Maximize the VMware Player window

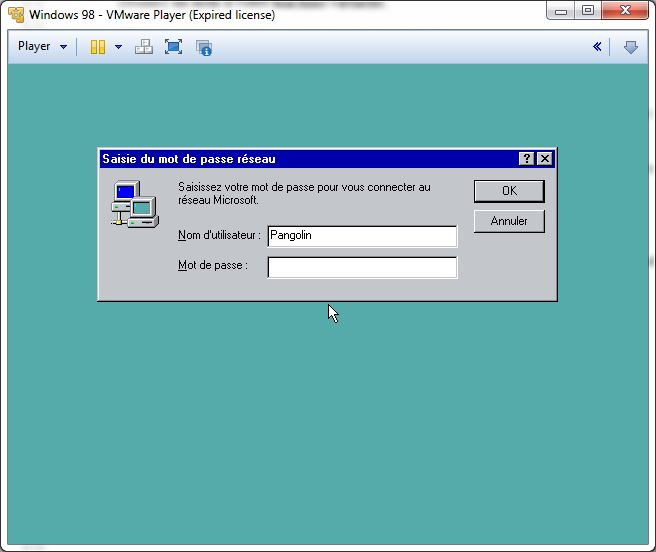pyautogui.click(x=588, y=11)
